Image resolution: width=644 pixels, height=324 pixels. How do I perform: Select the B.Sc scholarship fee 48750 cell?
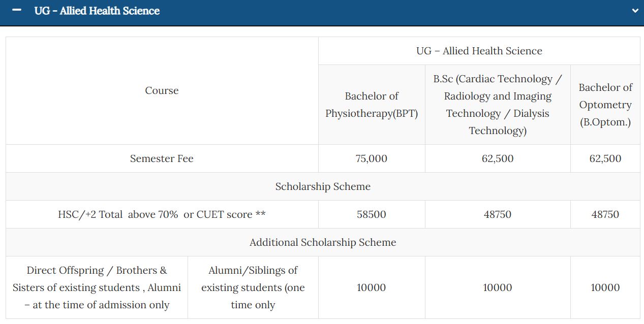pyautogui.click(x=498, y=214)
